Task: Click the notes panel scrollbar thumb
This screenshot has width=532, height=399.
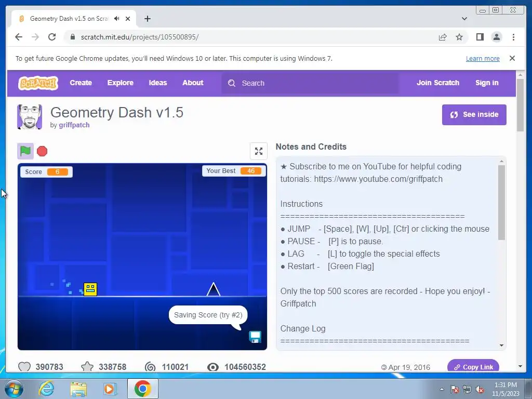Action: click(x=501, y=203)
